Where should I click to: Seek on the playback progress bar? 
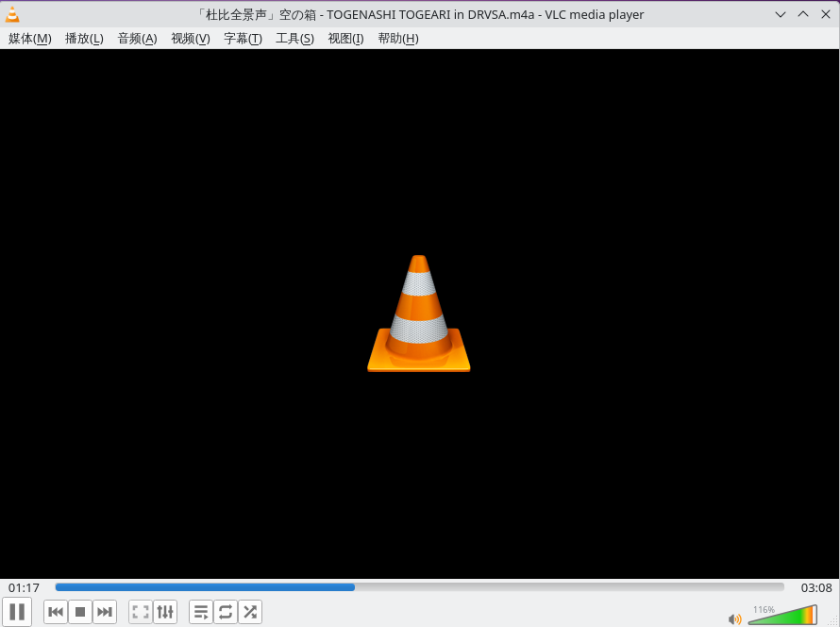pos(419,587)
